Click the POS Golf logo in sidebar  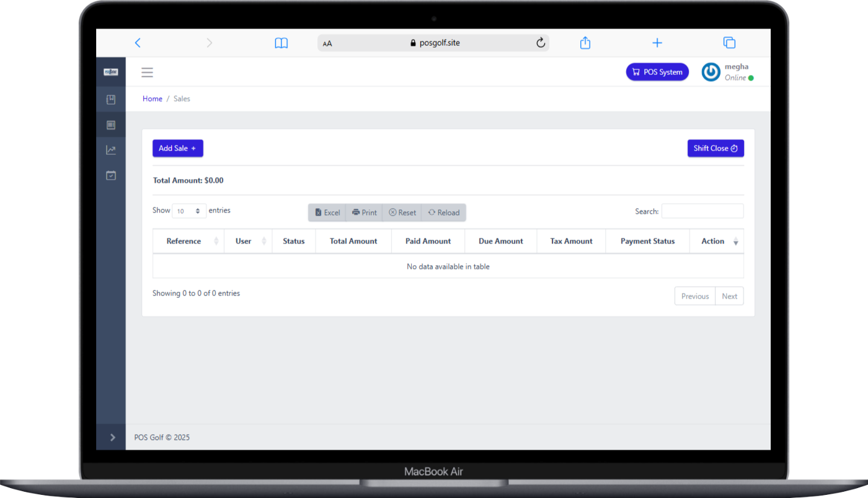point(111,72)
